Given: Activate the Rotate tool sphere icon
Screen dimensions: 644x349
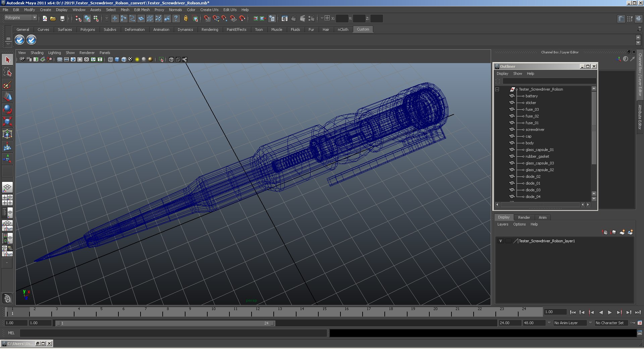Looking at the screenshot, I should click(7, 109).
